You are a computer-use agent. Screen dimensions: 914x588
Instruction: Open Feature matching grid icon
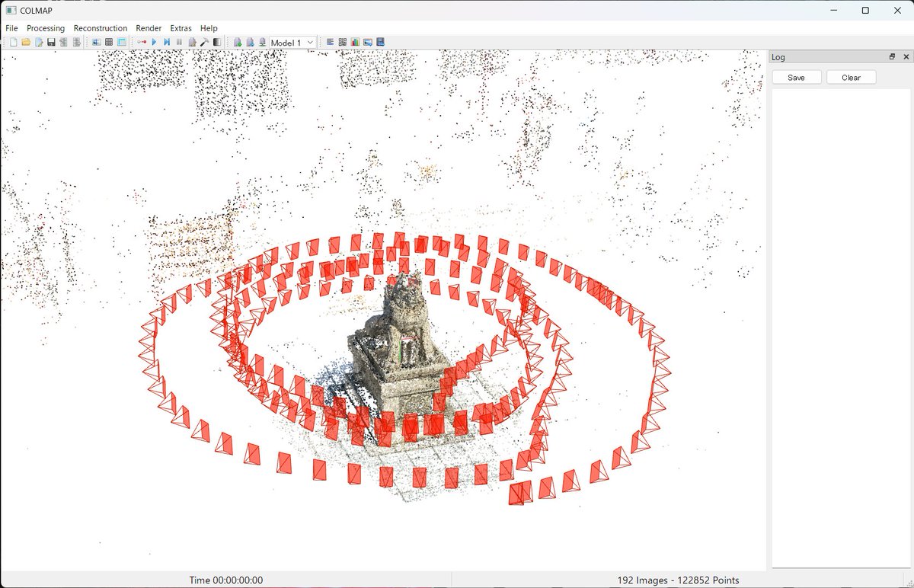[x=109, y=42]
